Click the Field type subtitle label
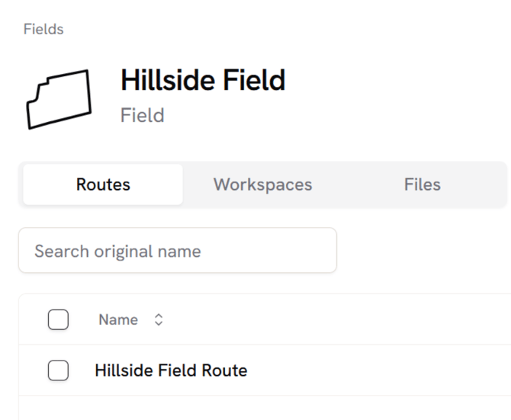Viewport: 511px width, 420px height. (x=143, y=116)
